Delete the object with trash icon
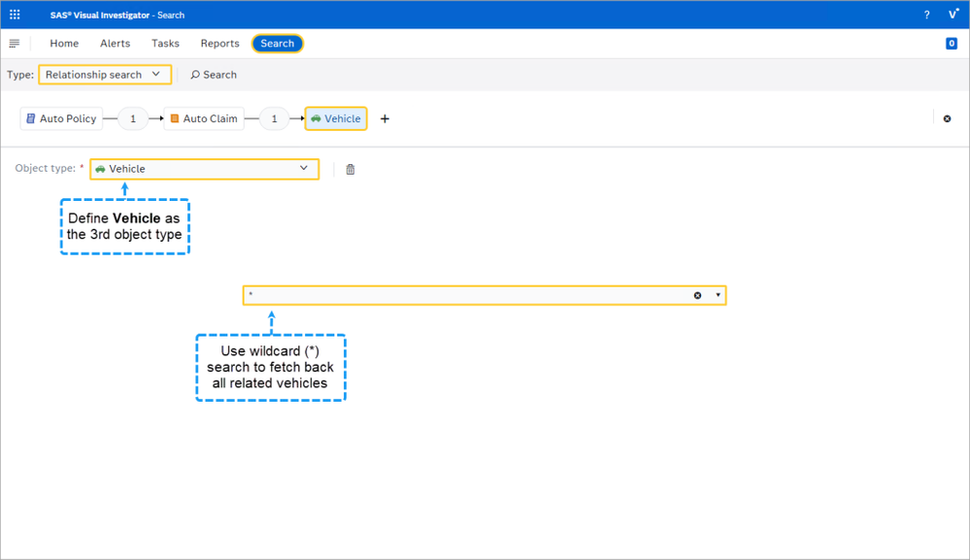970x560 pixels. (x=351, y=170)
